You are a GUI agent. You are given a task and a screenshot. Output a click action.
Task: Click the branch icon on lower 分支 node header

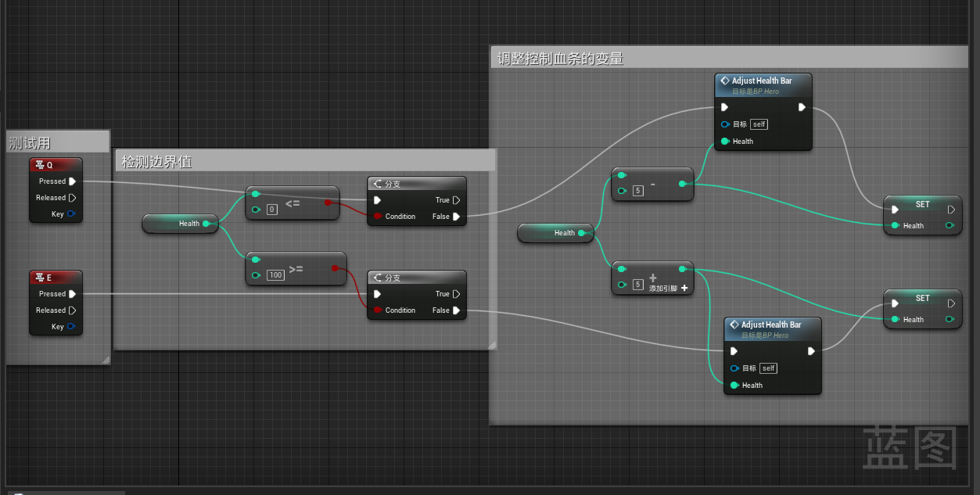pyautogui.click(x=378, y=278)
